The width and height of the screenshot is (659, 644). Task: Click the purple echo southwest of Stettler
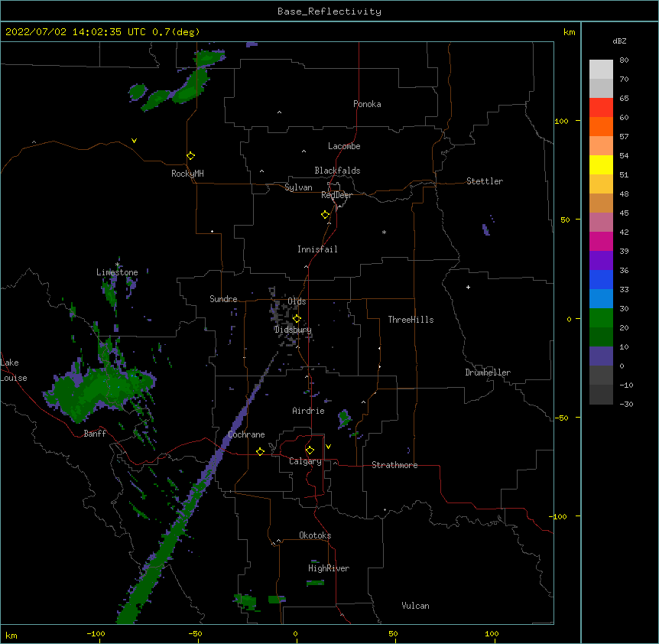click(x=486, y=229)
